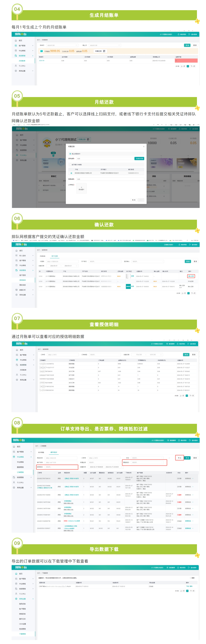The image size is (206, 644).
Task: Open the 2024-04 bill month link
Action: click(41, 60)
